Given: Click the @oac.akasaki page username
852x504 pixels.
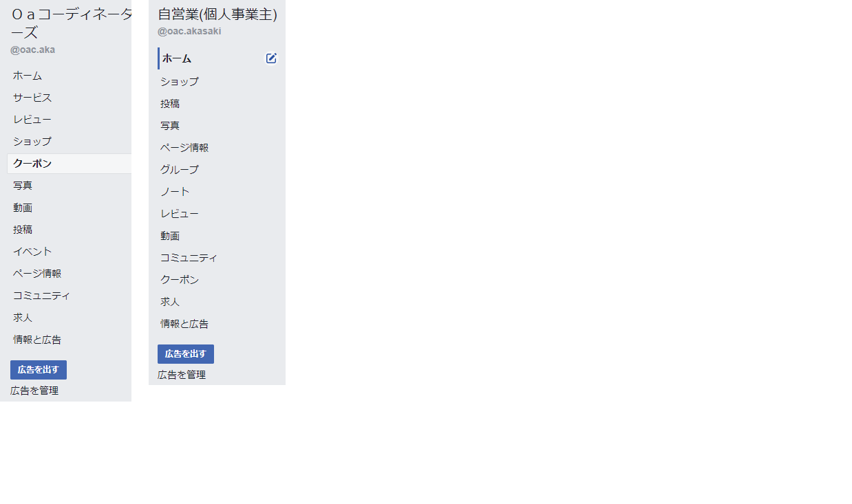Looking at the screenshot, I should click(x=189, y=31).
